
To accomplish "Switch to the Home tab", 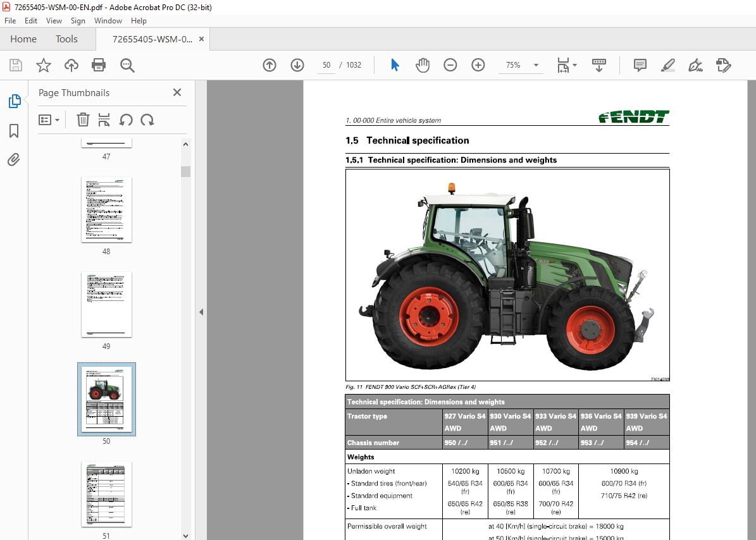I will click(23, 39).
